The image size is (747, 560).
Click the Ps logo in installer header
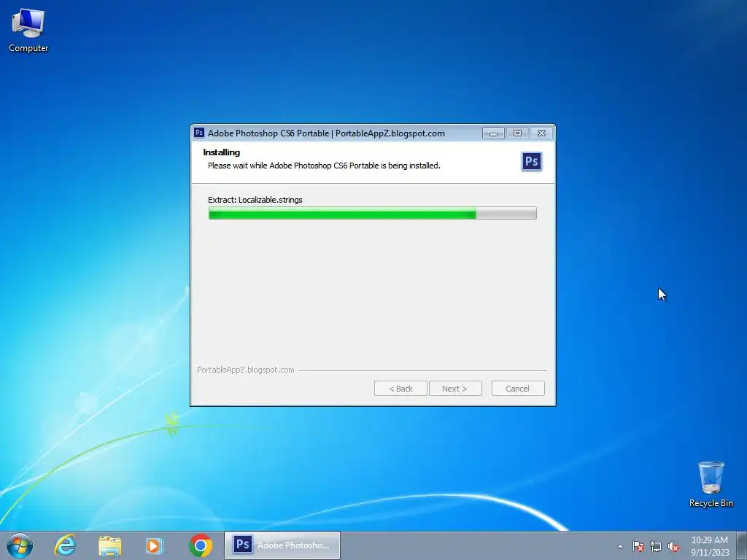[531, 161]
